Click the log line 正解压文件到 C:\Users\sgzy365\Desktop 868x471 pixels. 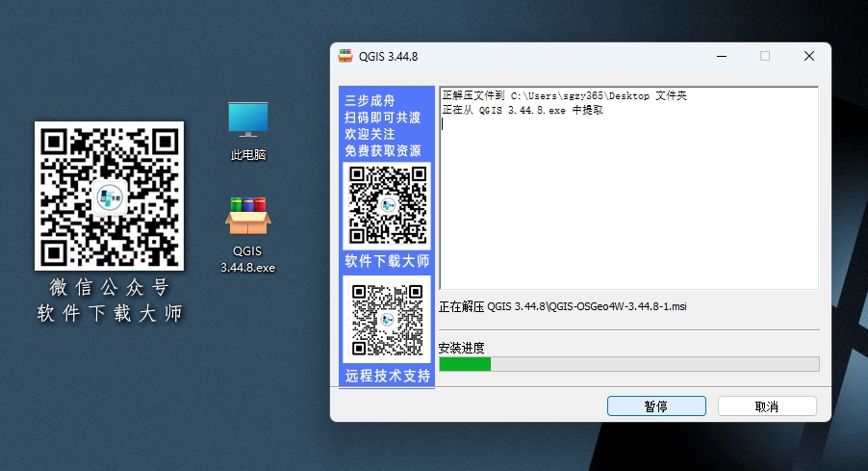[x=564, y=95]
